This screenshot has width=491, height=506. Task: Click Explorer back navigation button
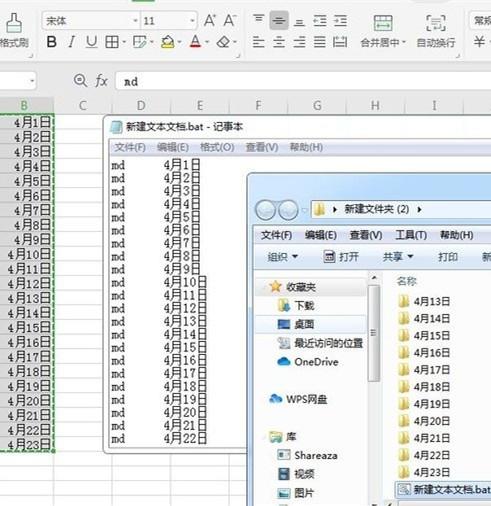point(265,210)
